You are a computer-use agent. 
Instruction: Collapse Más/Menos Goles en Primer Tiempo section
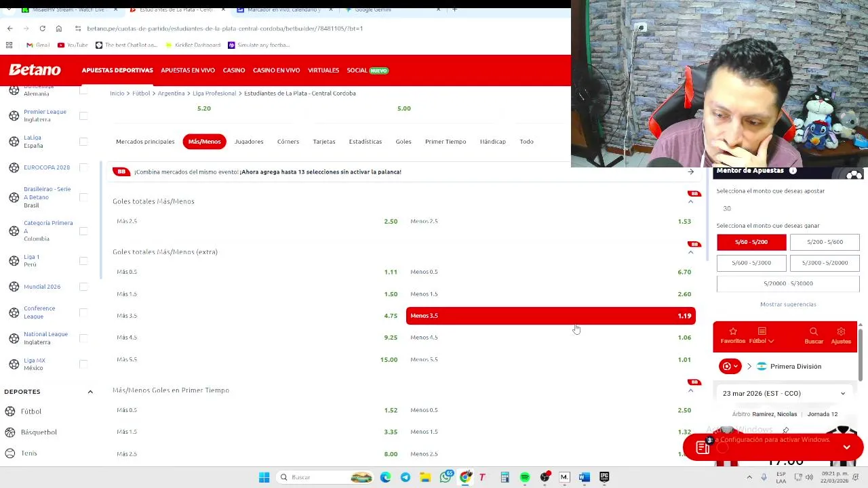tap(690, 390)
